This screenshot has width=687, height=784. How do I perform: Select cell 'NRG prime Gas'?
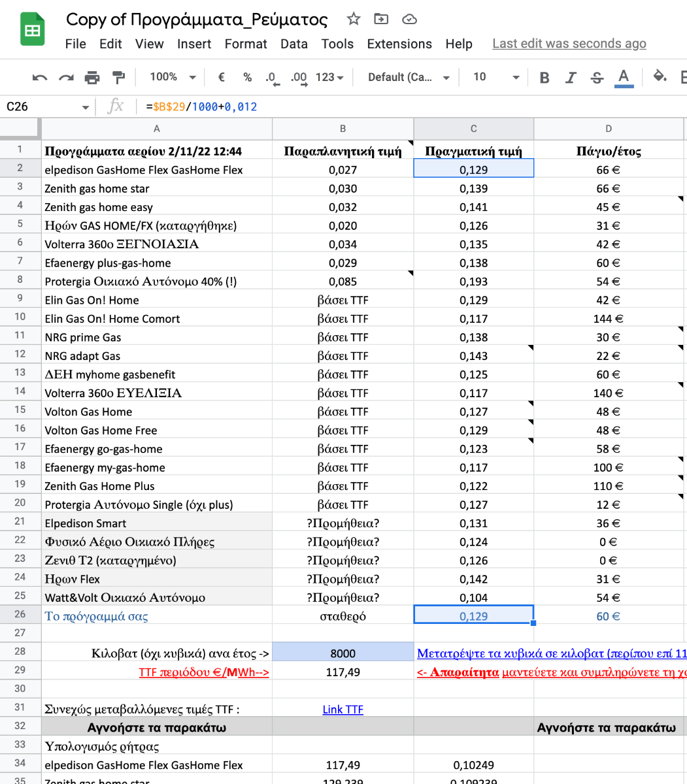(x=157, y=336)
